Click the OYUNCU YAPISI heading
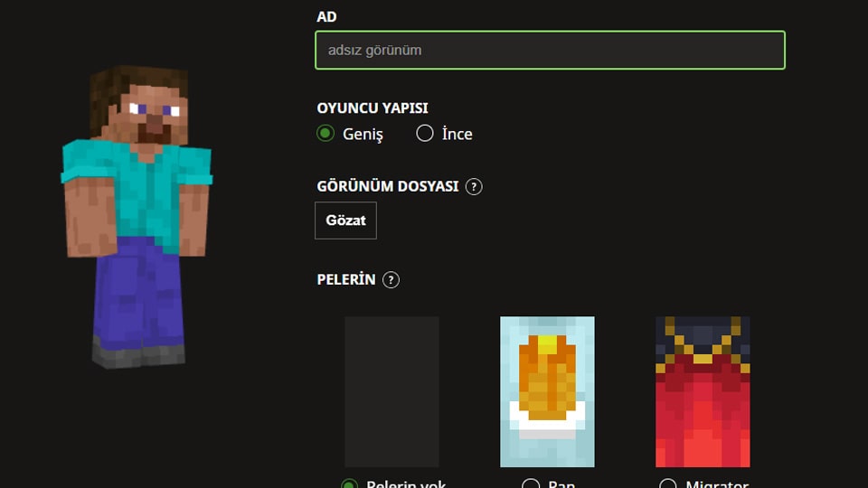The height and width of the screenshot is (488, 868). pos(373,108)
